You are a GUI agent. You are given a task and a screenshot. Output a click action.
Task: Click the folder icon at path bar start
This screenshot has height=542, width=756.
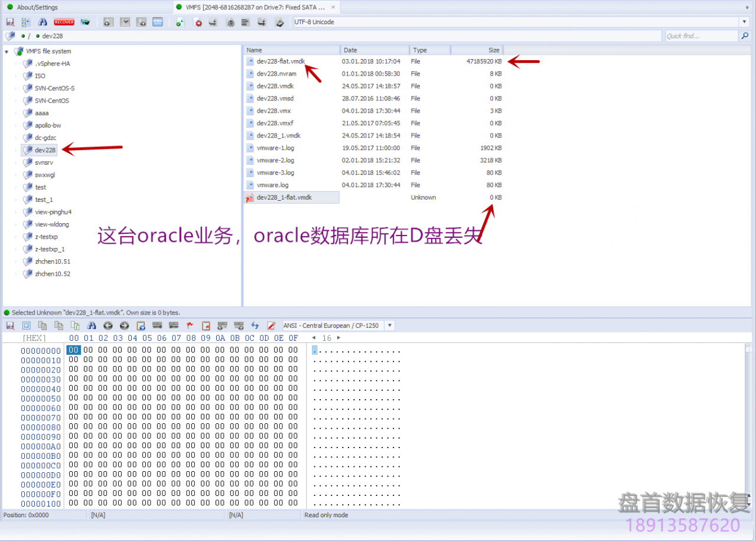(10, 36)
